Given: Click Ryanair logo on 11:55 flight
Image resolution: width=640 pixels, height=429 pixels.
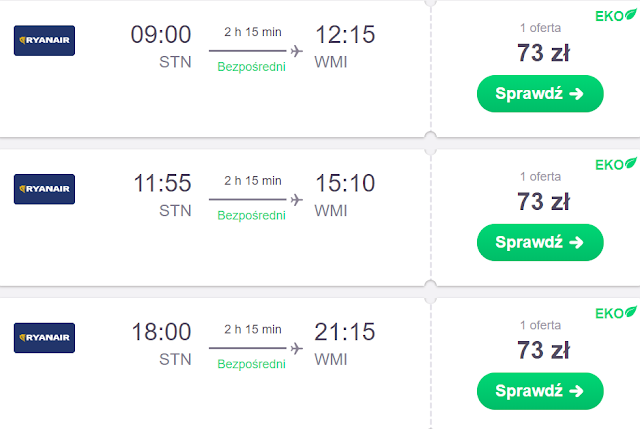Looking at the screenshot, I should click(x=44, y=189).
